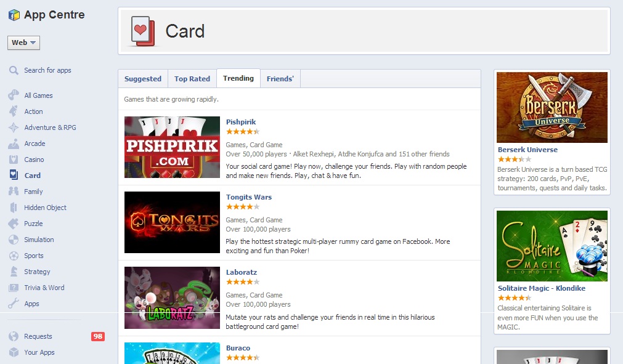Switch to the Top Rated tab
Screen dimensions: 623x364
pyautogui.click(x=192, y=79)
